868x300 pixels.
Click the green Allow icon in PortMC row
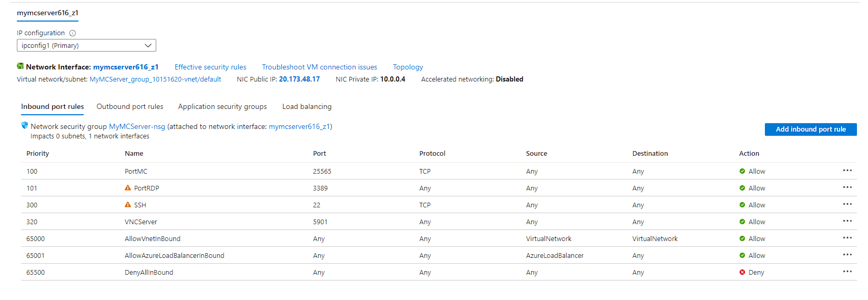[x=742, y=171]
